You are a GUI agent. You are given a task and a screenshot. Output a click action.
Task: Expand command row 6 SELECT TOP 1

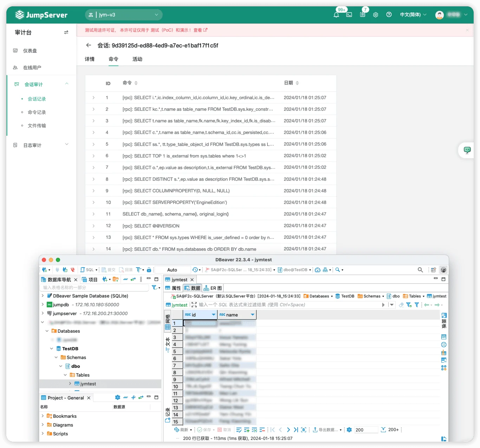tap(93, 156)
